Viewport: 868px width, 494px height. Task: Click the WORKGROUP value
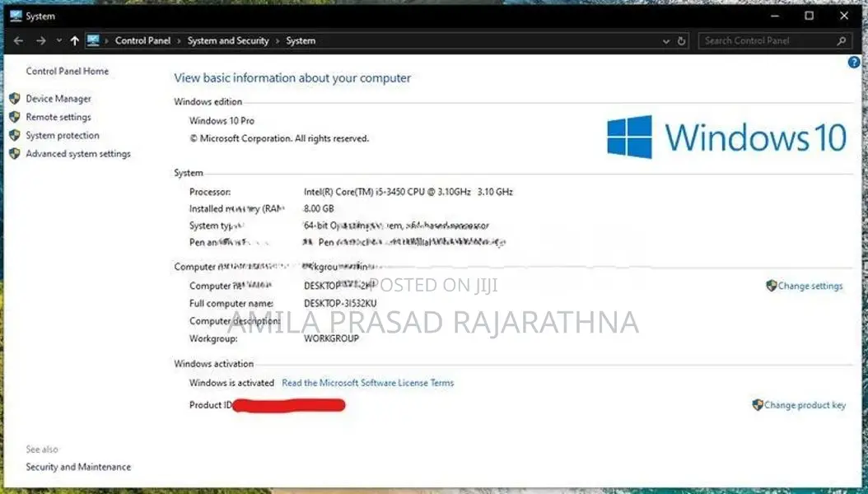point(331,338)
